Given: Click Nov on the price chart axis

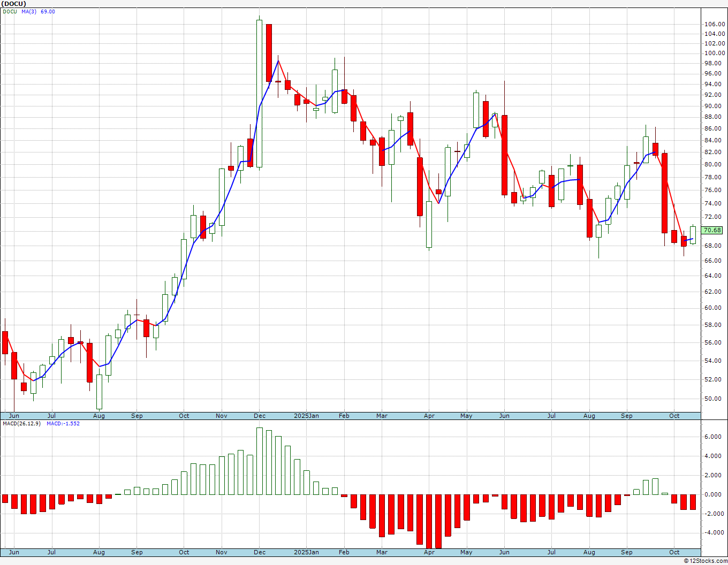Looking at the screenshot, I should point(222,416).
